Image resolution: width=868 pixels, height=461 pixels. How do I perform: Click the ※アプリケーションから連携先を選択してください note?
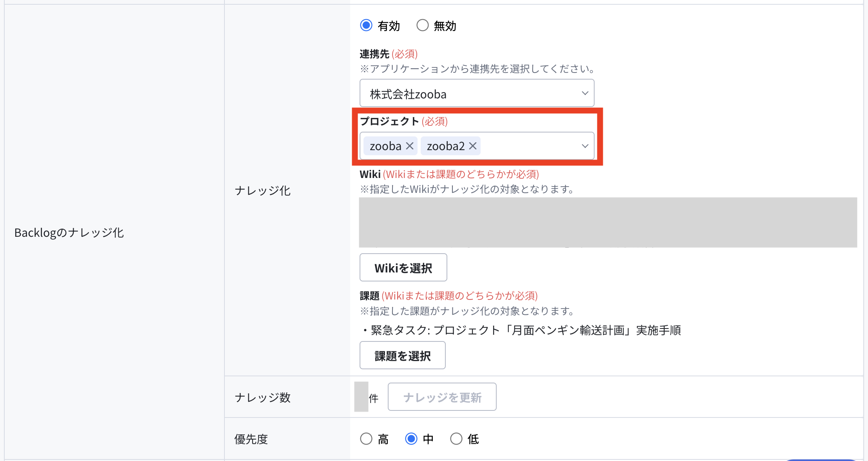point(478,69)
